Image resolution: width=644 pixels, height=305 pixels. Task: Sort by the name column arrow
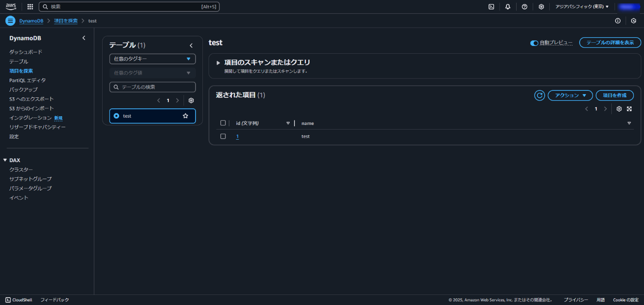pos(629,123)
